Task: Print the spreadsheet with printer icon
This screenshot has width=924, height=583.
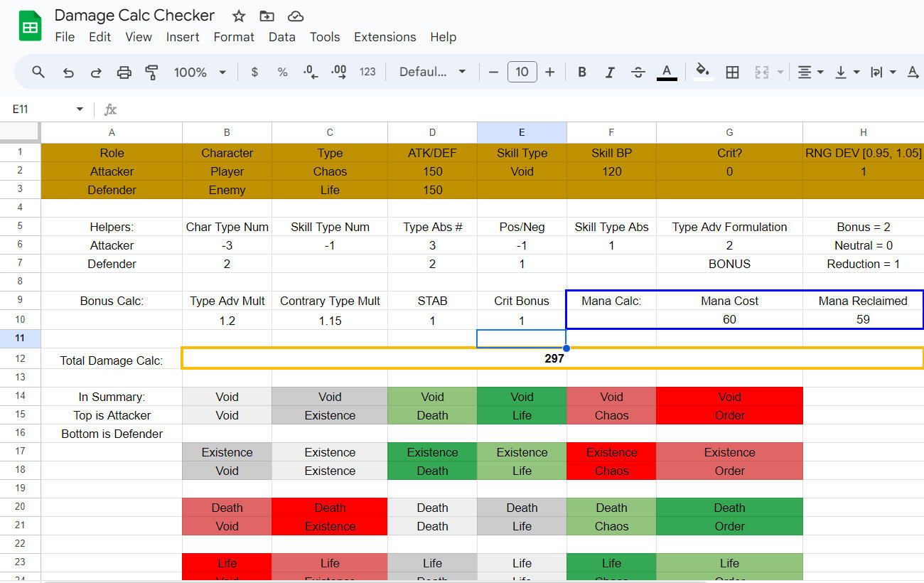Action: 124,72
